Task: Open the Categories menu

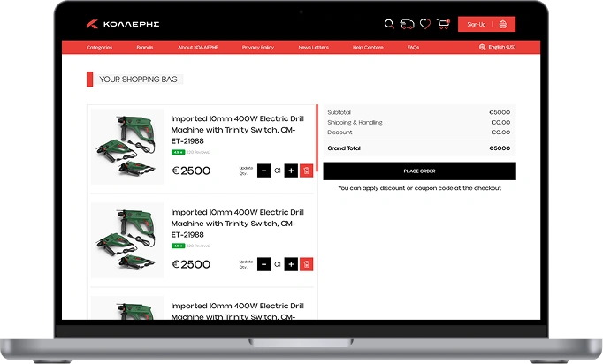Action: [x=99, y=48]
